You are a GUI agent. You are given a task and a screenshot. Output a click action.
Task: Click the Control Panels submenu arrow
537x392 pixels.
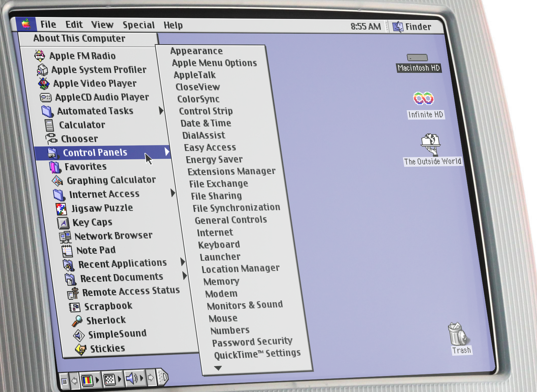(x=167, y=152)
